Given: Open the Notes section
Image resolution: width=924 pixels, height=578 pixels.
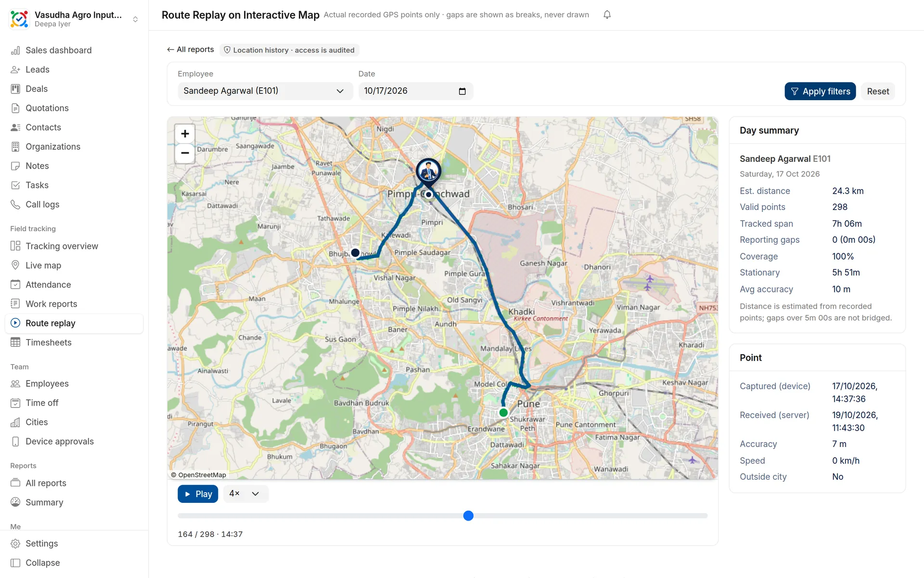Looking at the screenshot, I should click(74, 166).
